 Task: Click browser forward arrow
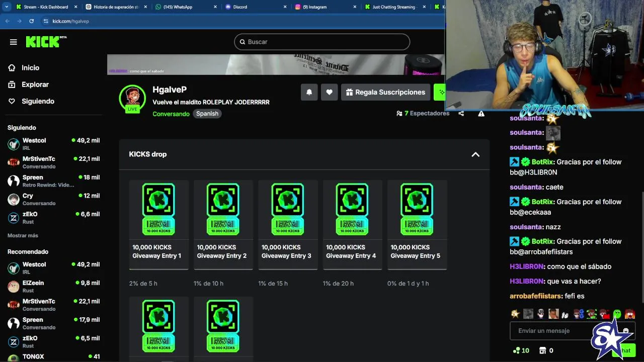(x=19, y=21)
